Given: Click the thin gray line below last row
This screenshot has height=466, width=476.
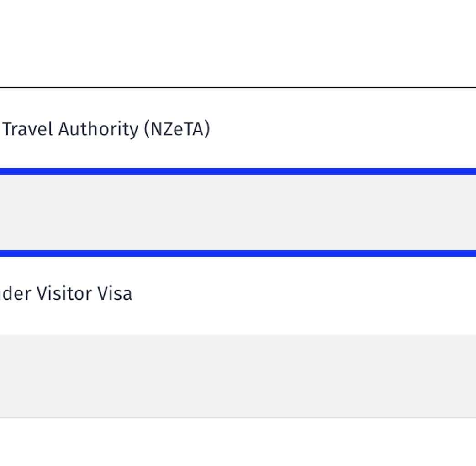Looking at the screenshot, I should pyautogui.click(x=238, y=418).
